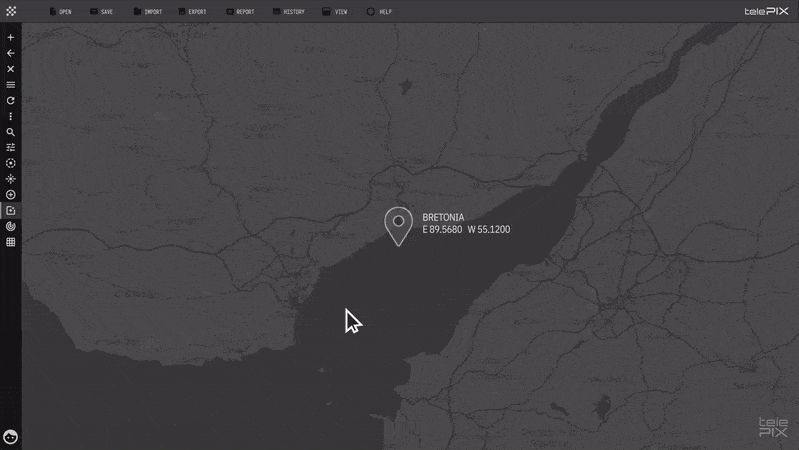Click the plus icon in the left sidebar
Image resolution: width=799 pixels, height=450 pixels.
tap(11, 37)
